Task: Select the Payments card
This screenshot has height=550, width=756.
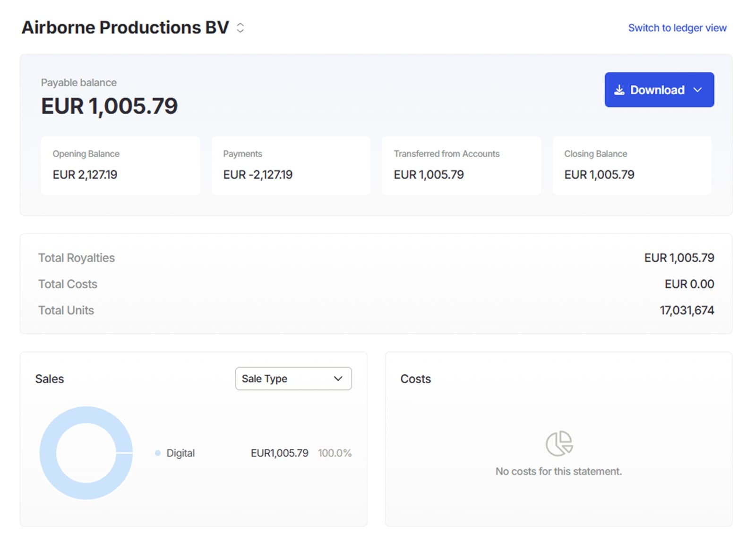Action: (x=291, y=166)
